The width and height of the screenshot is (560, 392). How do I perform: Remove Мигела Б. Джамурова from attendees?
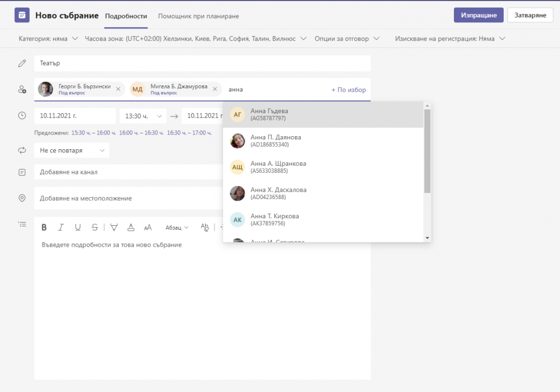(x=215, y=89)
